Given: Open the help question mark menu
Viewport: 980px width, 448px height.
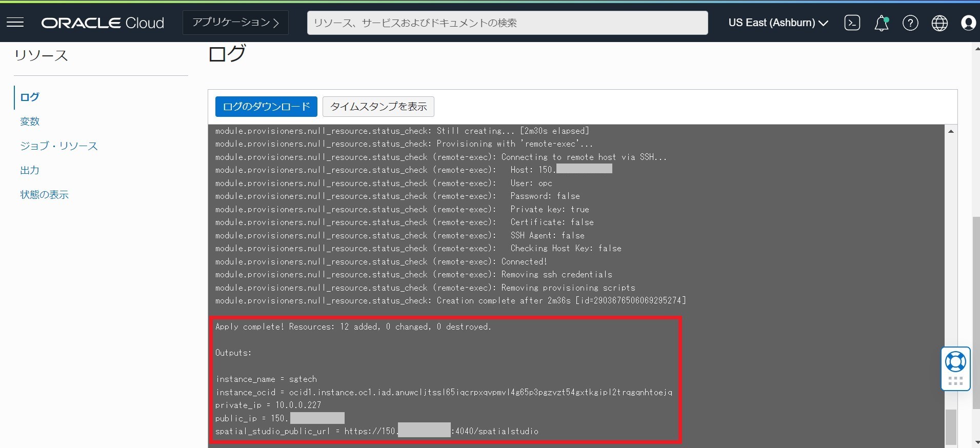Looking at the screenshot, I should tap(910, 23).
